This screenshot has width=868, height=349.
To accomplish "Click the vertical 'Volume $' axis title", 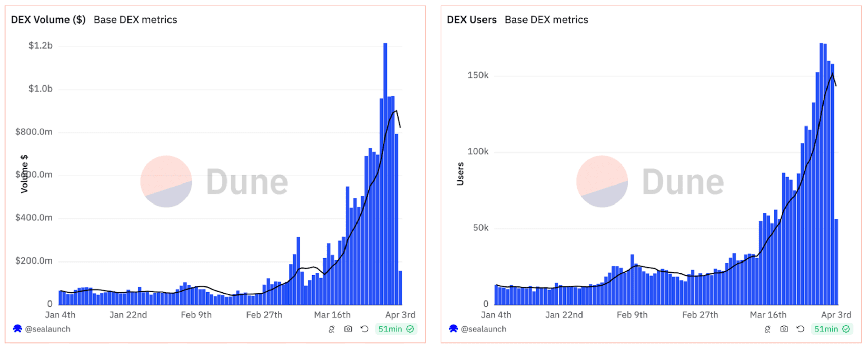I will (x=24, y=174).
